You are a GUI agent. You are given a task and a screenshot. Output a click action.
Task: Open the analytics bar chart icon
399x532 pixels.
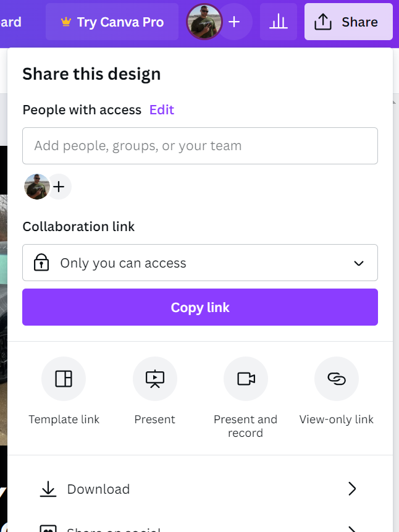point(279,22)
